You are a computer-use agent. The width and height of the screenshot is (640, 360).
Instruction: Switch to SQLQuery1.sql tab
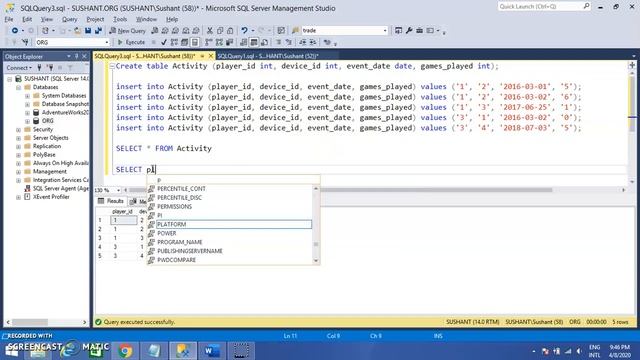tap(268, 56)
